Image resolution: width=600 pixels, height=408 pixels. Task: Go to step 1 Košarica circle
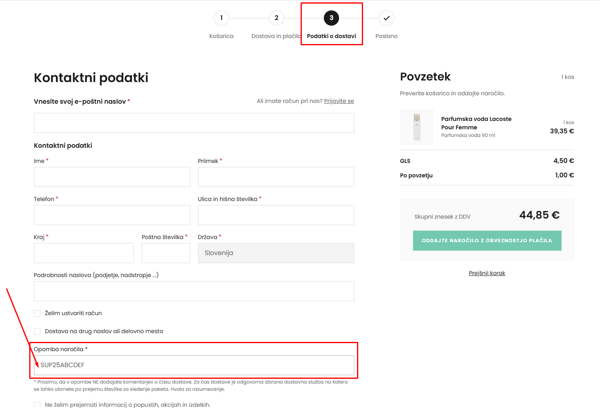(221, 18)
